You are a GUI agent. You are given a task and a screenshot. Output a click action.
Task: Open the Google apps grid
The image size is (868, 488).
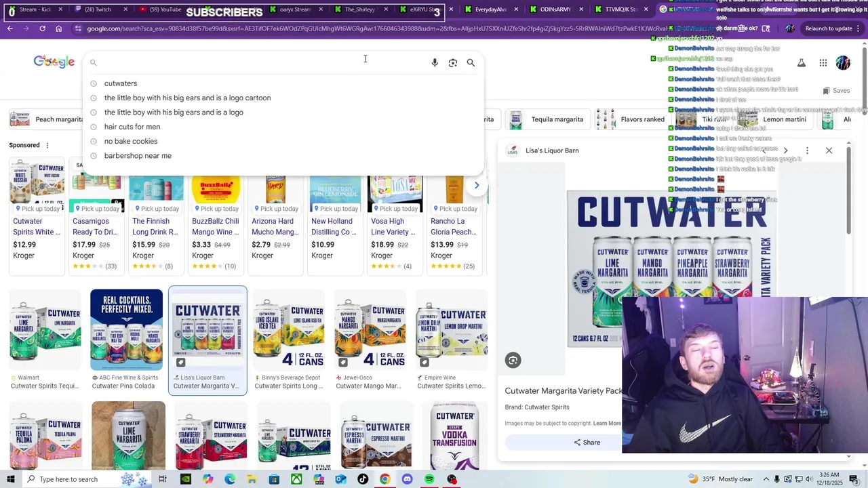coord(823,63)
